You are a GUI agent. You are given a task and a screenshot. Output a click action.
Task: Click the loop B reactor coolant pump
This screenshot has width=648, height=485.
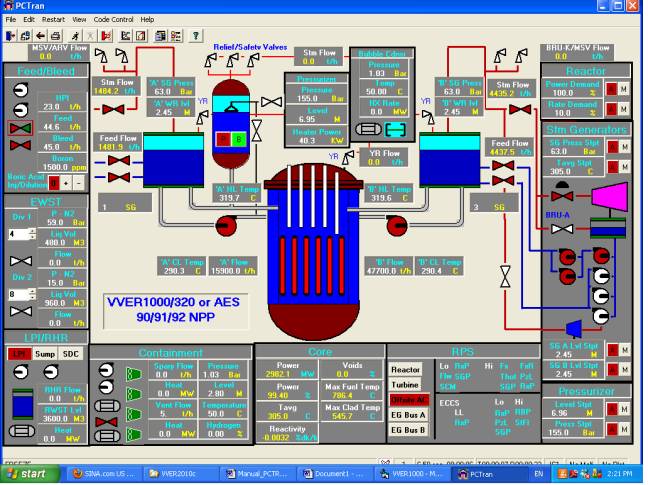pos(397,226)
